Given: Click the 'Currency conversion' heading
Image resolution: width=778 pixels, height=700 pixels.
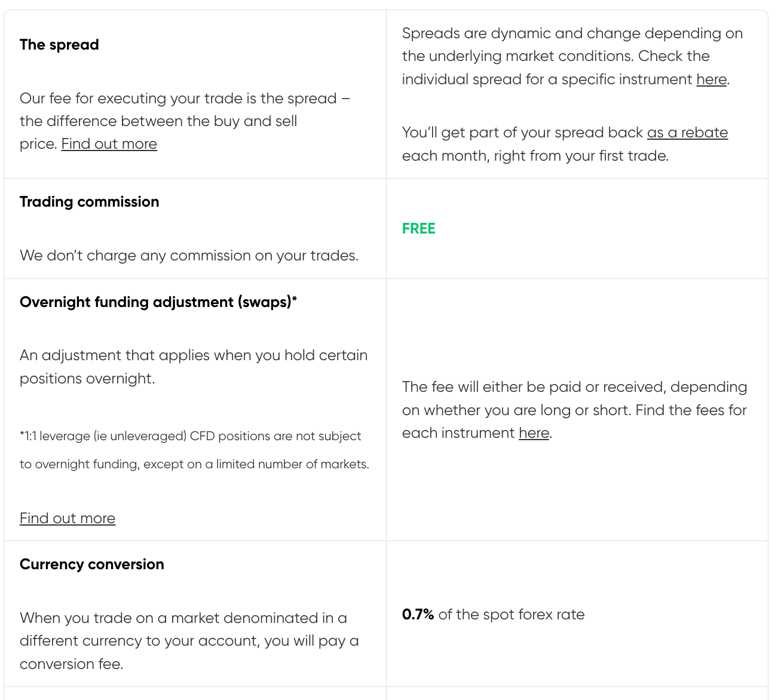Looking at the screenshot, I should click(x=92, y=564).
